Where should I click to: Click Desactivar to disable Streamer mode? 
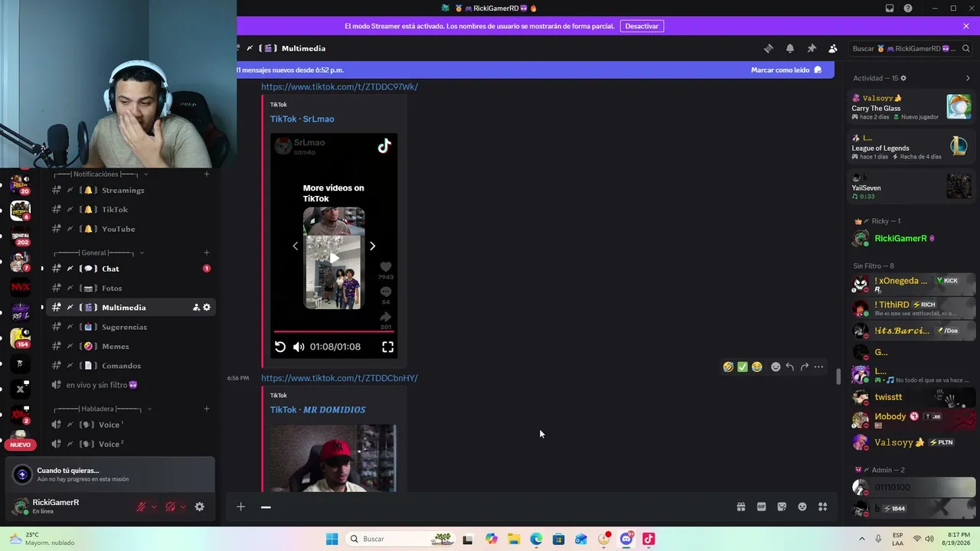click(x=642, y=26)
